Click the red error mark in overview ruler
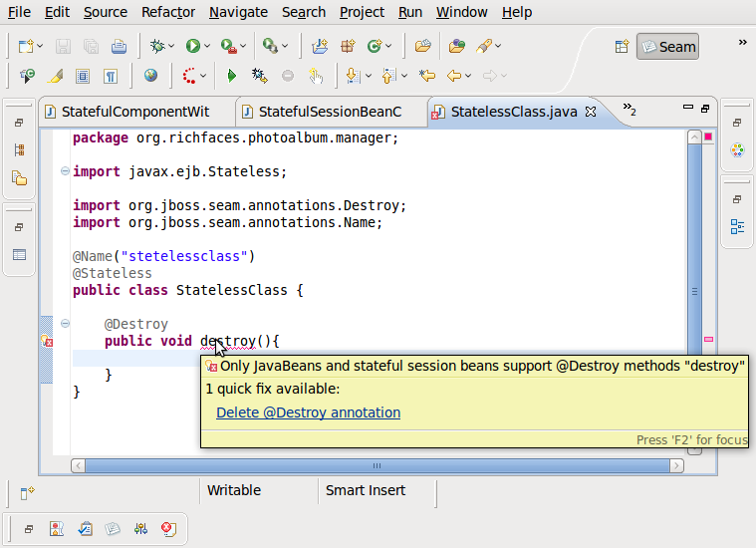The image size is (756, 548). click(x=708, y=340)
